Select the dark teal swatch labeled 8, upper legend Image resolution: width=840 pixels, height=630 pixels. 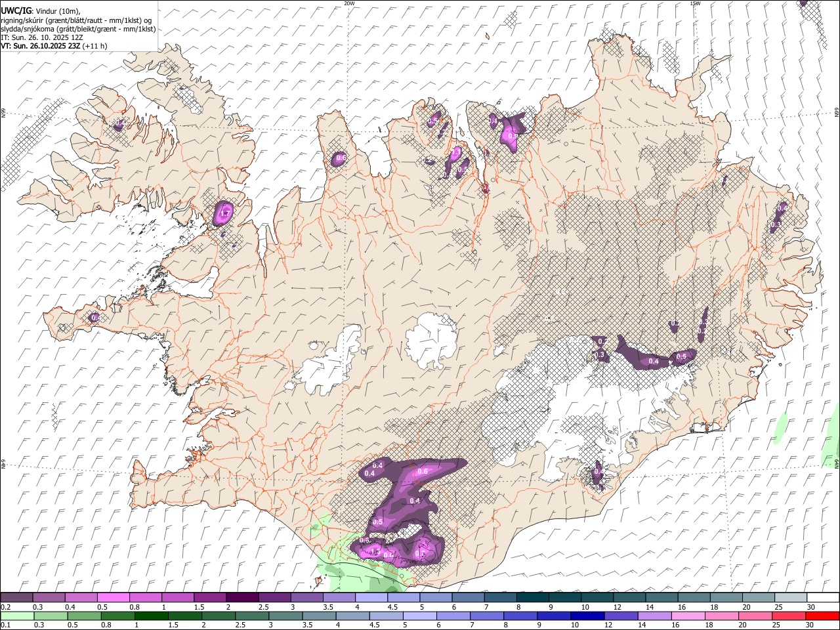click(532, 598)
